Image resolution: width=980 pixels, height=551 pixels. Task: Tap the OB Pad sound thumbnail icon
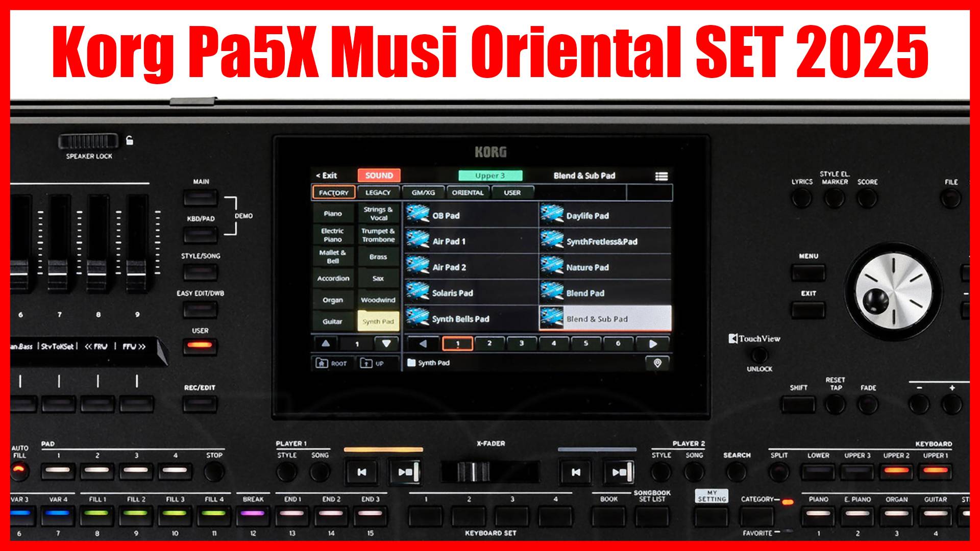tap(419, 215)
